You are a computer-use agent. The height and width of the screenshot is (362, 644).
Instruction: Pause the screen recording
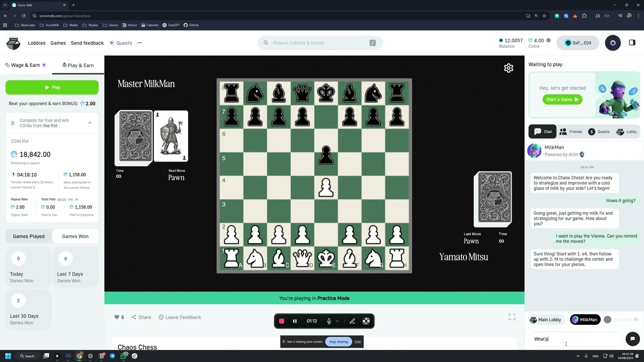tap(295, 321)
